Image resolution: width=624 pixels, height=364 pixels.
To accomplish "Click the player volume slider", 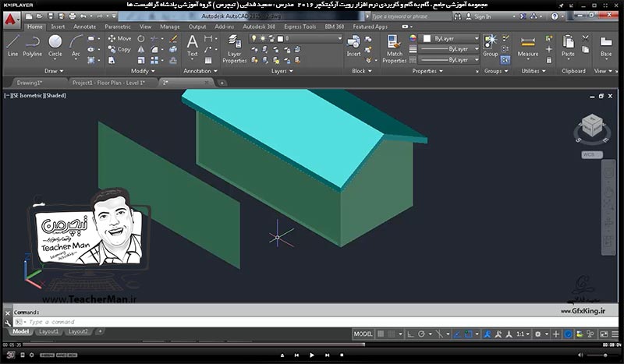I will (602, 355).
